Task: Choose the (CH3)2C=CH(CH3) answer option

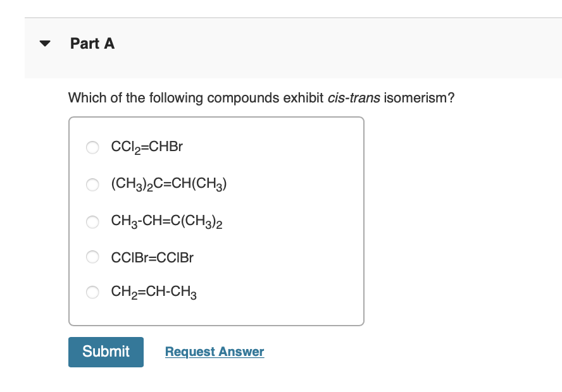Action: [x=92, y=185]
